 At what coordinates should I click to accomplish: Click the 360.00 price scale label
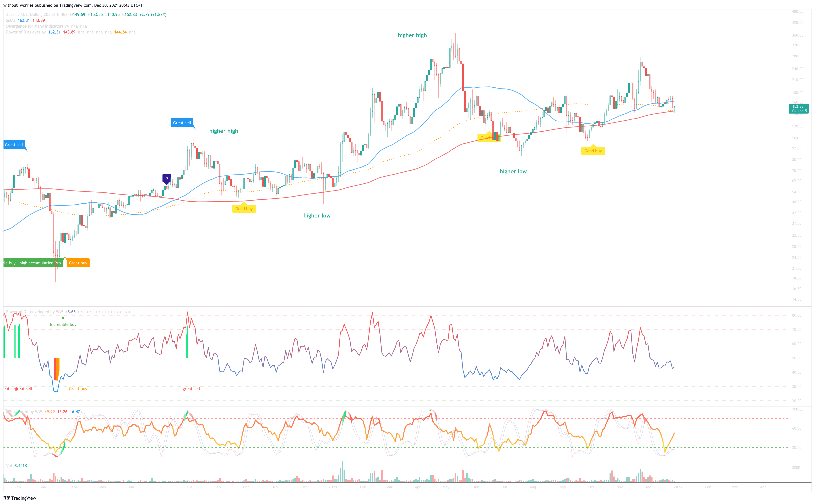pyautogui.click(x=798, y=35)
